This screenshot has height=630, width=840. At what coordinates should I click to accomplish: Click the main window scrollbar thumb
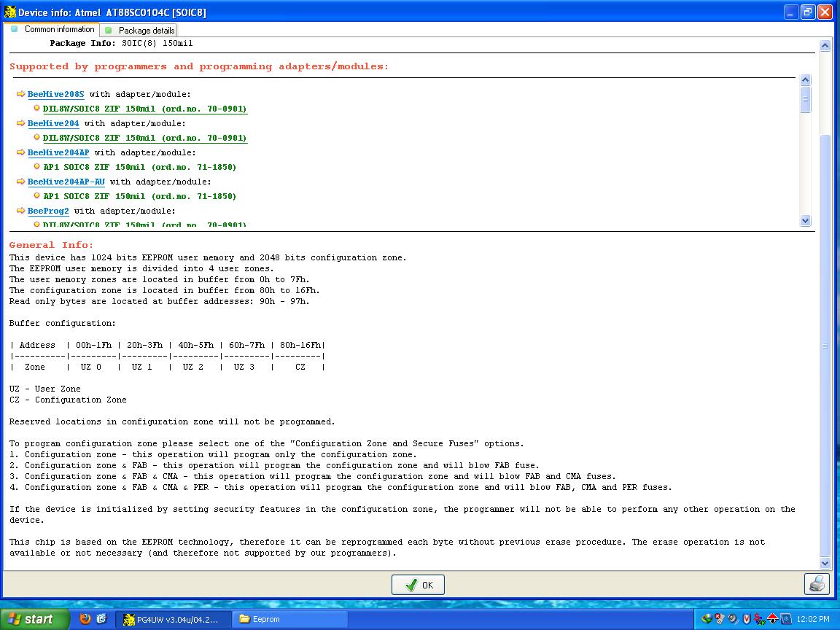click(825, 346)
